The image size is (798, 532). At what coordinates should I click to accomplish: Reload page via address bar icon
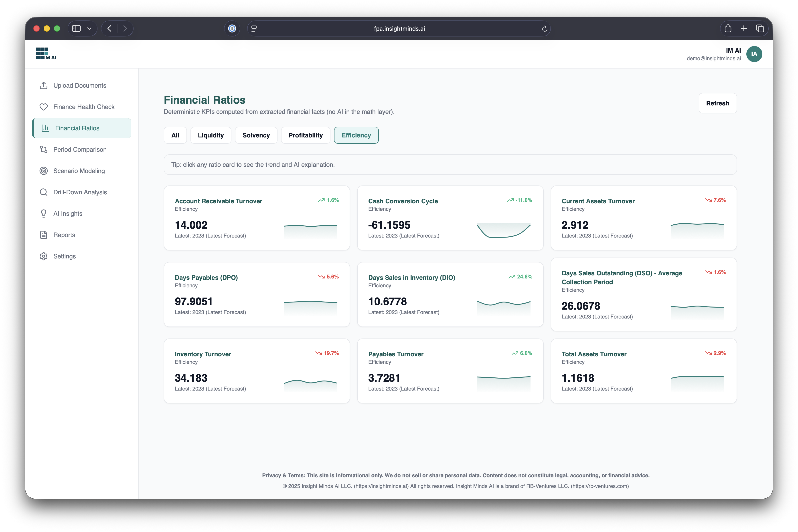(x=545, y=29)
